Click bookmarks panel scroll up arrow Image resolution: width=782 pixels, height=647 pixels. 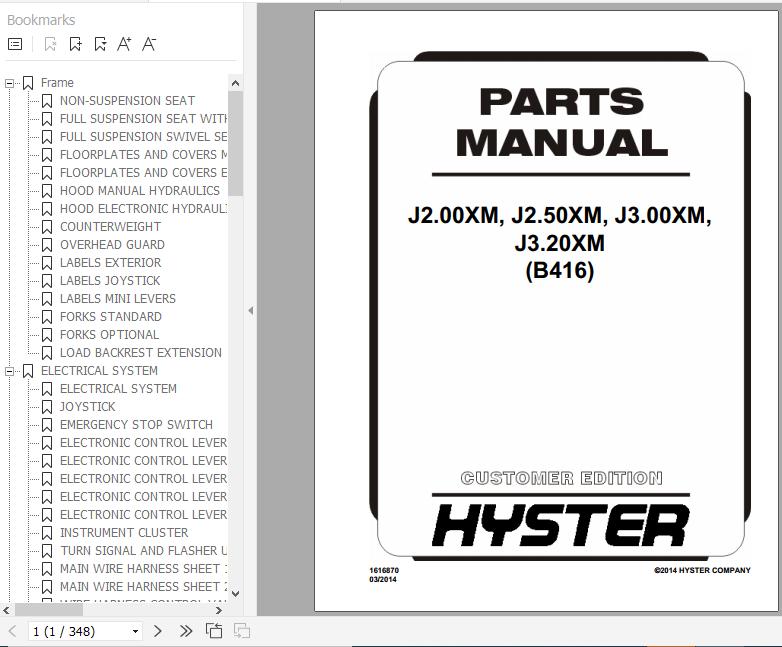coord(235,83)
